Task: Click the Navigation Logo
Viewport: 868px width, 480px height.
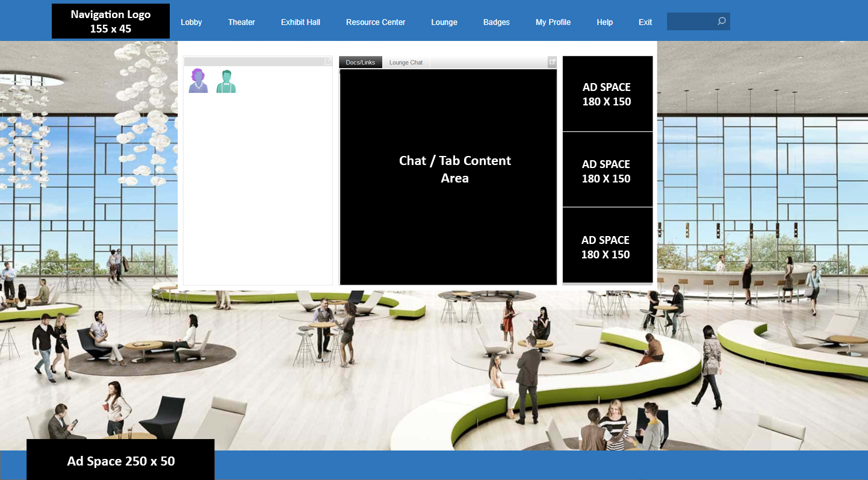Action: [111, 21]
